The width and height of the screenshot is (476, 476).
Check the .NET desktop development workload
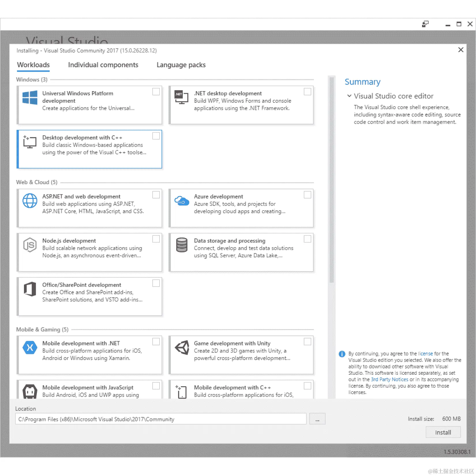pos(308,92)
